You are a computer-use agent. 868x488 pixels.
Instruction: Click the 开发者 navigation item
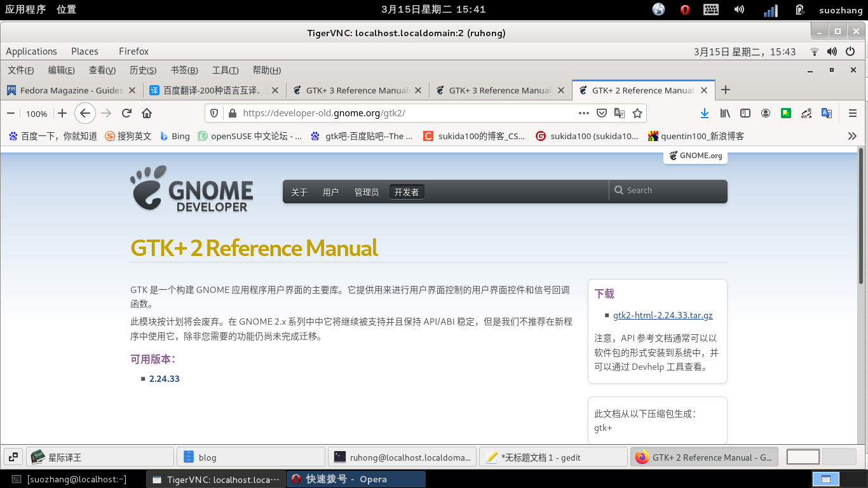coord(407,192)
